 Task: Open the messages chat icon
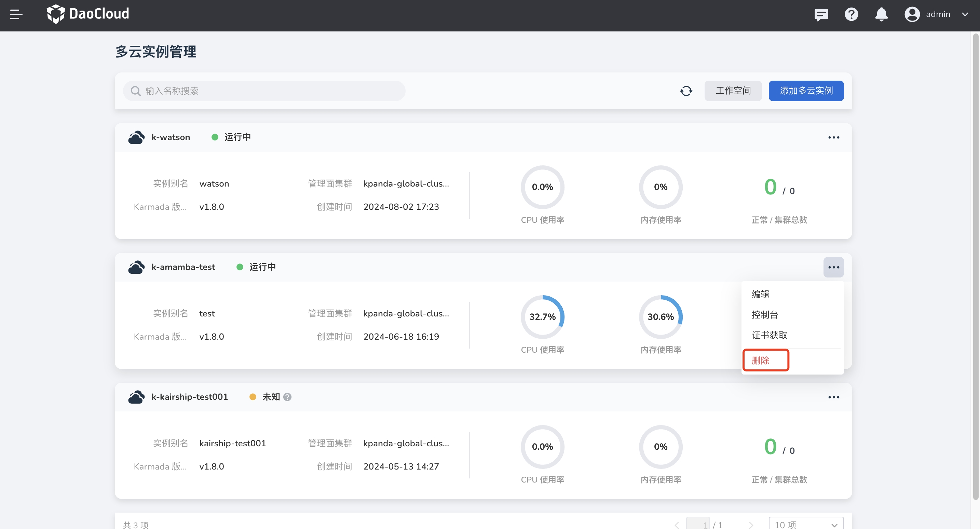pyautogui.click(x=821, y=14)
